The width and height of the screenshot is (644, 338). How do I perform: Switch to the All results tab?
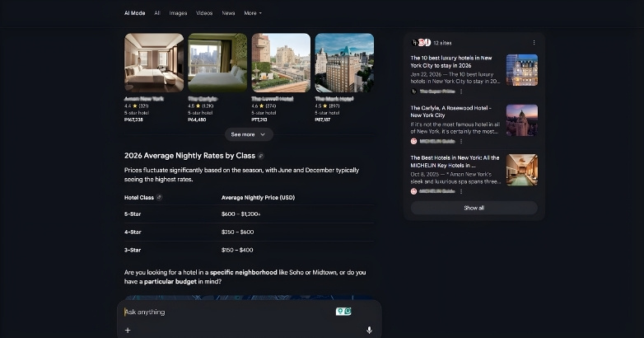[x=157, y=13]
